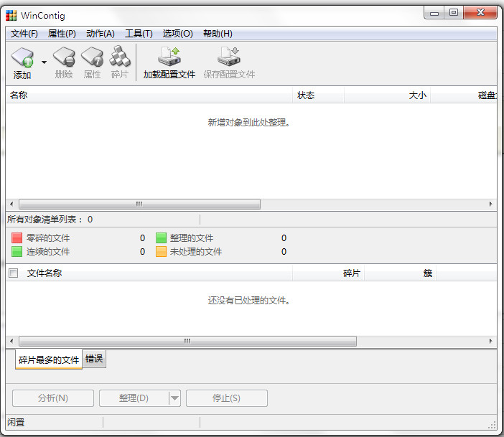Sort by the 大小 column header
Screen dimensions: 504x437
tap(387, 95)
